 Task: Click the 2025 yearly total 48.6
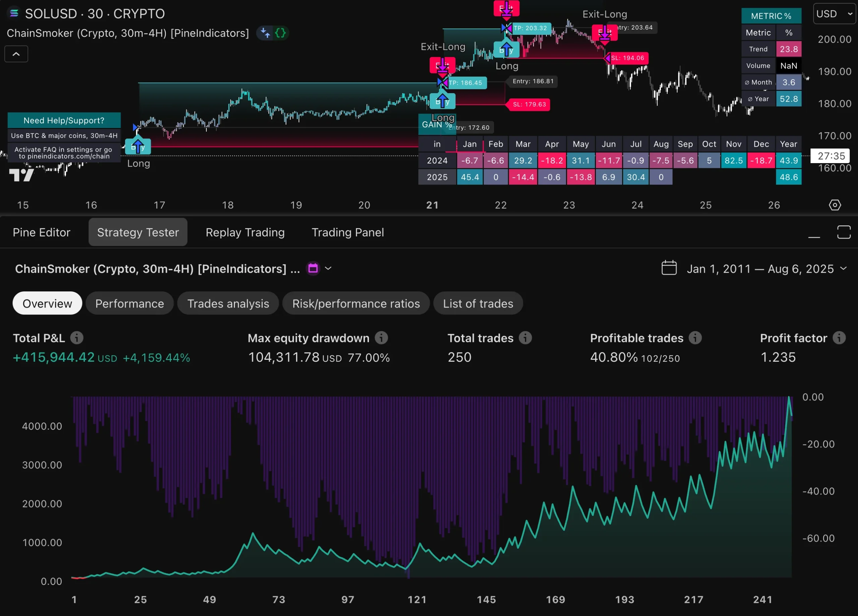point(789,177)
